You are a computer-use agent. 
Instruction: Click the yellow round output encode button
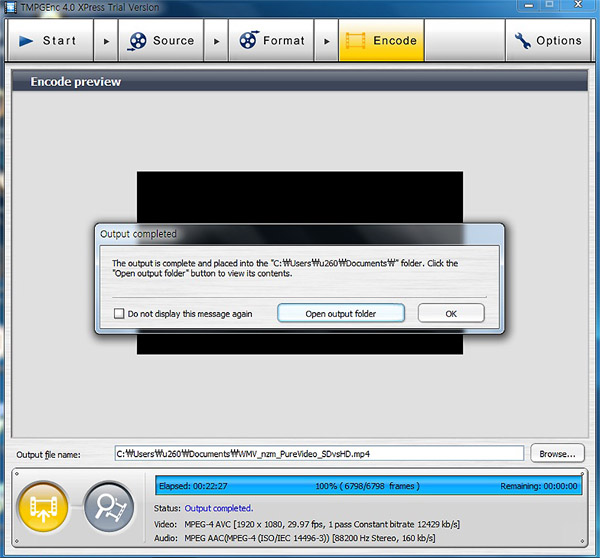click(x=43, y=507)
